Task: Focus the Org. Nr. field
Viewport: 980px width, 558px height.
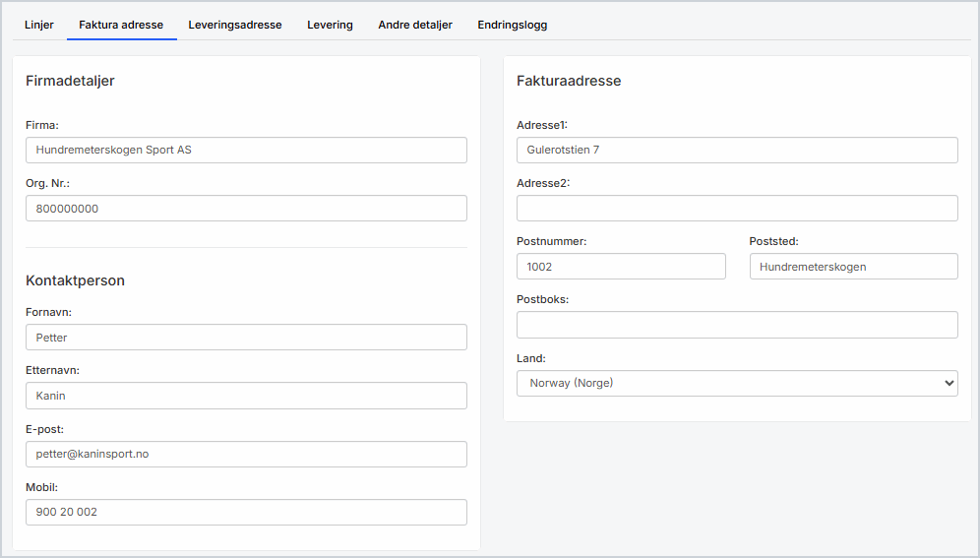Action: 246,209
